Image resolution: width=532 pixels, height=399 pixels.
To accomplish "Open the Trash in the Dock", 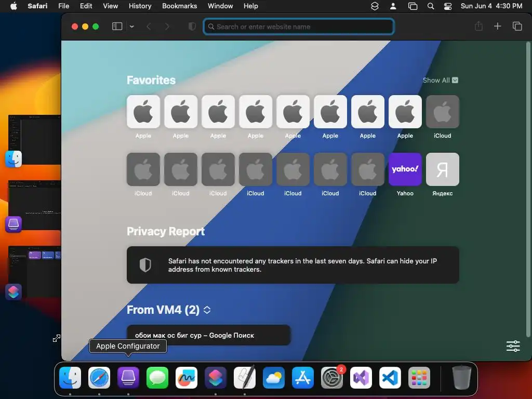I will (462, 377).
